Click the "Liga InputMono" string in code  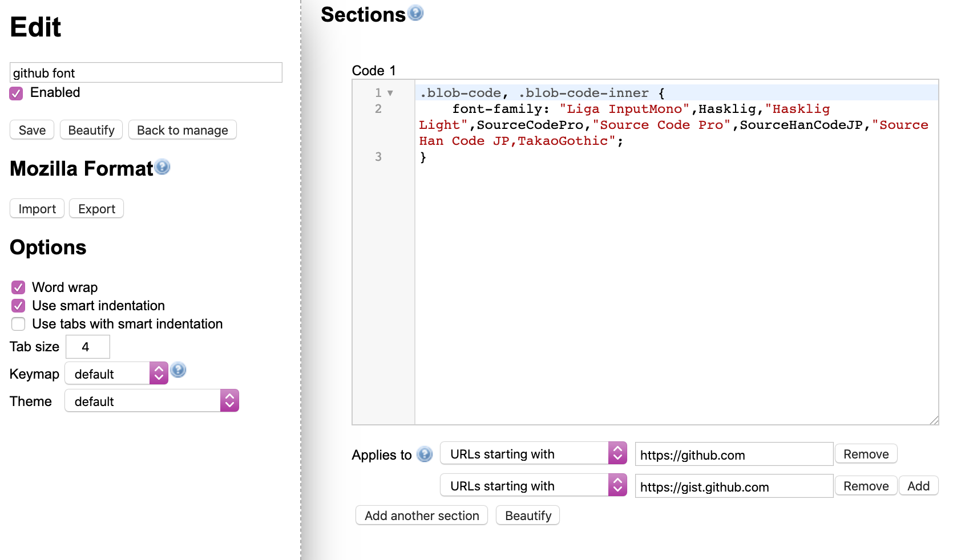[x=624, y=109]
